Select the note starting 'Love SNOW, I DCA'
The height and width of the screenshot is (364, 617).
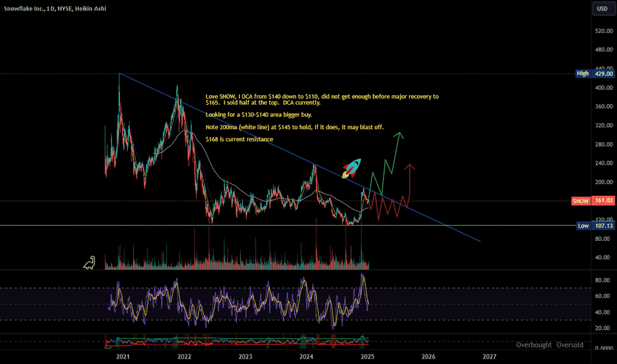tap(322, 99)
